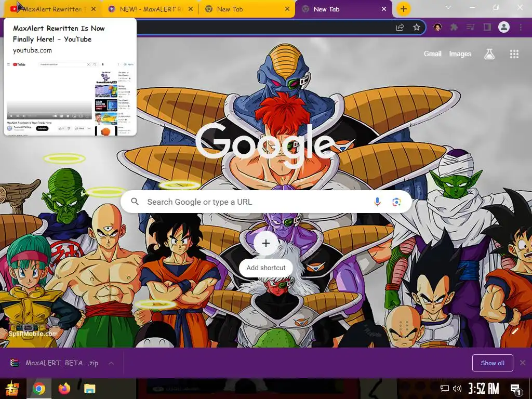Screen dimensions: 532x399
Task: Click the round avatar extension icon
Action: coord(437,27)
